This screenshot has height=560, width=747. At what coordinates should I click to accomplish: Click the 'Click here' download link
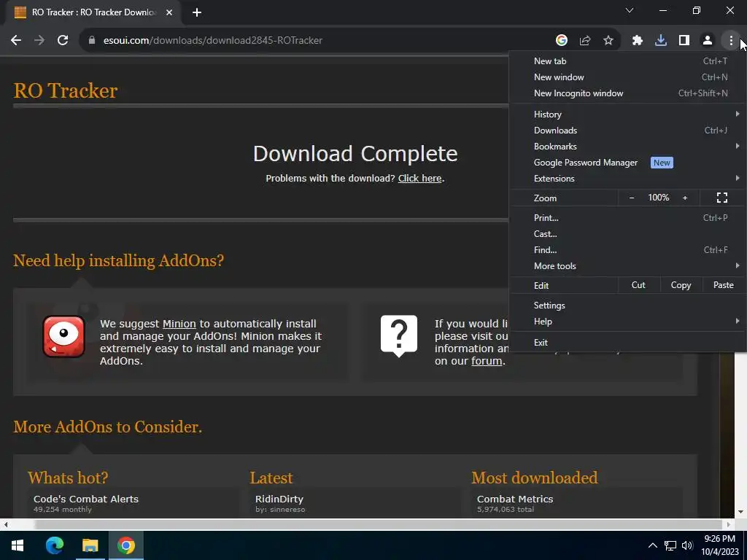point(419,179)
